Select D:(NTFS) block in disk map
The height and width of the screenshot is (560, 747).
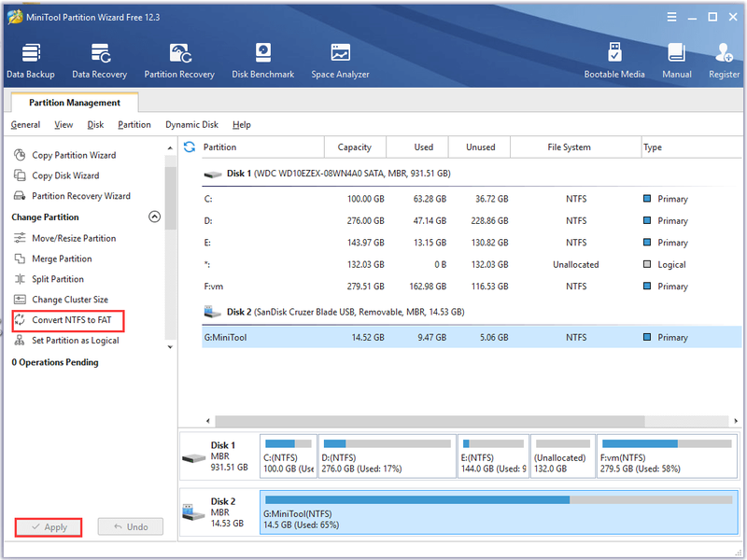click(x=387, y=456)
